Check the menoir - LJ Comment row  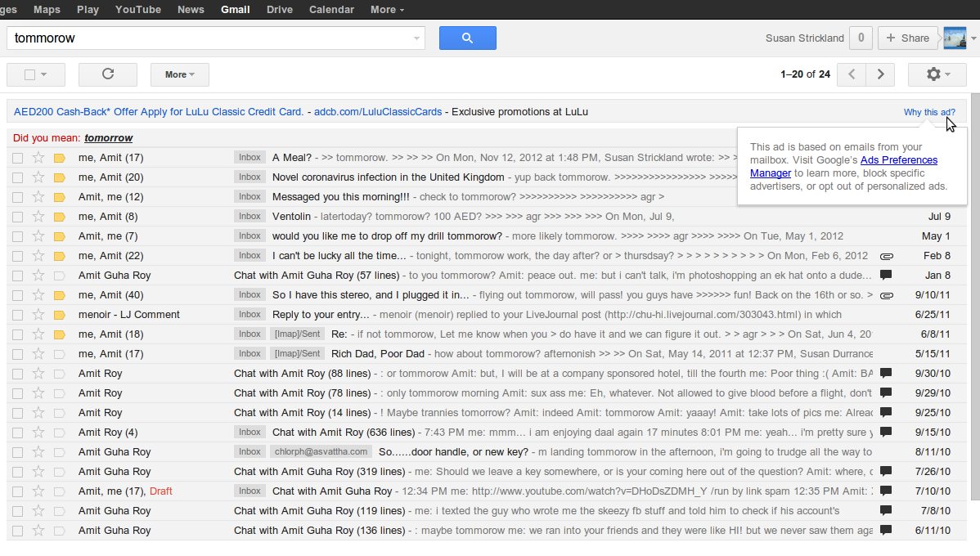[17, 316]
